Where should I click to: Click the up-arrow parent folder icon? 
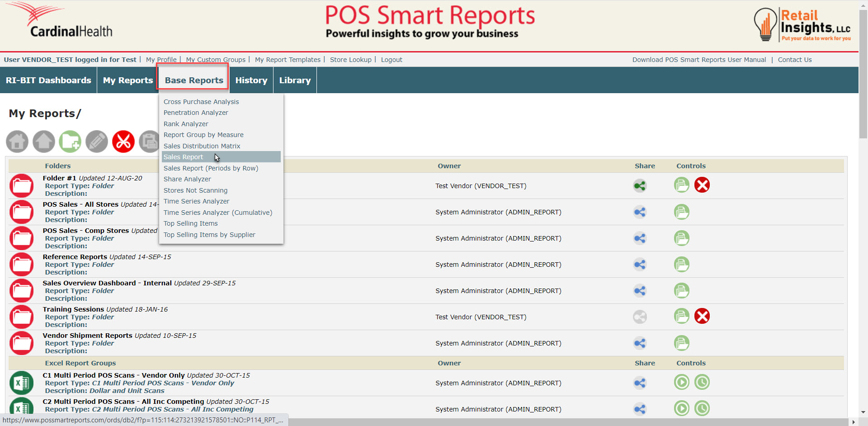click(x=44, y=142)
